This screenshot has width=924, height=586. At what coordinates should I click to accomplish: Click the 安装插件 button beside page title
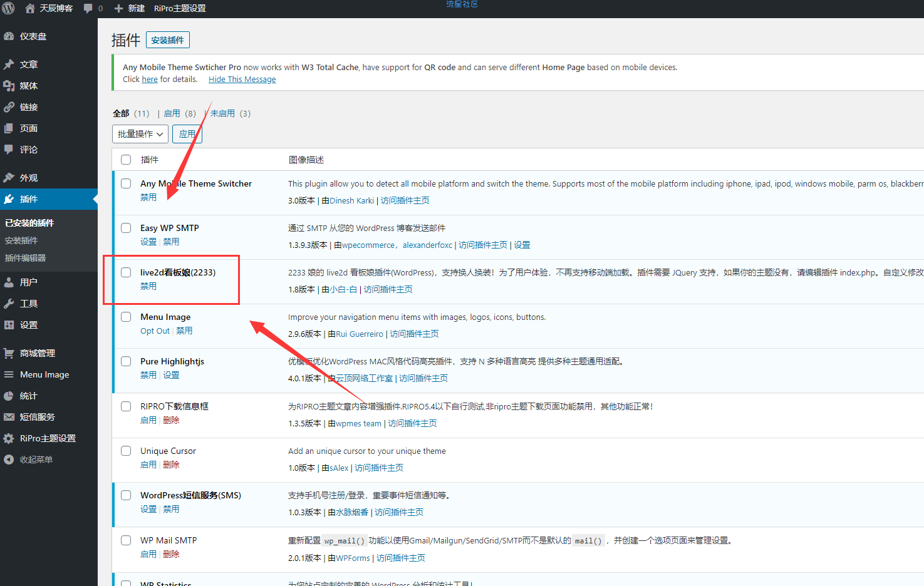pyautogui.click(x=168, y=40)
